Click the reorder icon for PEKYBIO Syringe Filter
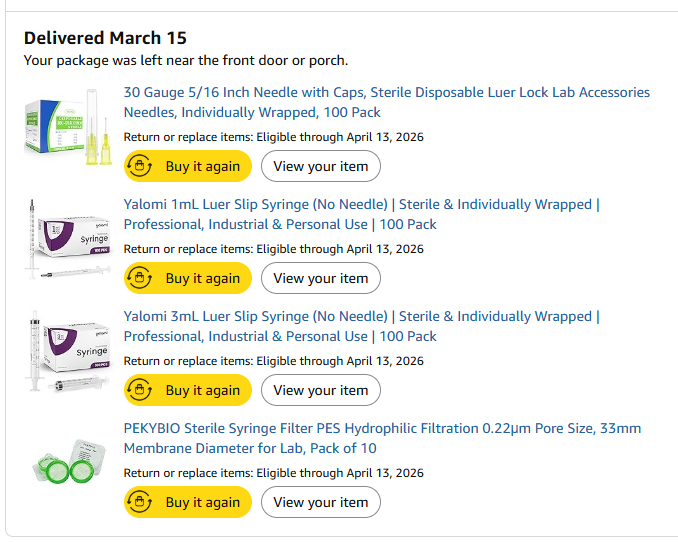Image resolution: width=678 pixels, height=542 pixels. click(x=141, y=502)
